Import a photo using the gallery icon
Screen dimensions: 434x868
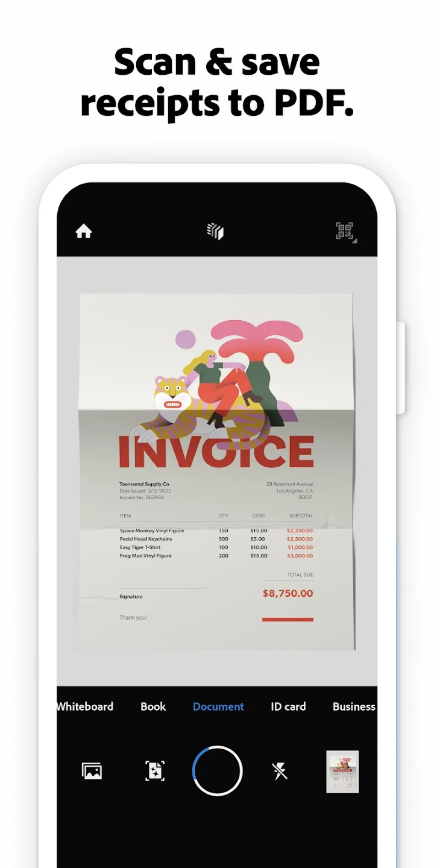[92, 771]
